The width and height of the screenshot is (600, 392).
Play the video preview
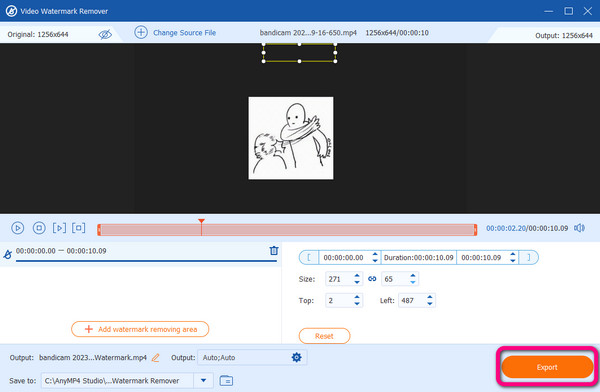(x=18, y=228)
